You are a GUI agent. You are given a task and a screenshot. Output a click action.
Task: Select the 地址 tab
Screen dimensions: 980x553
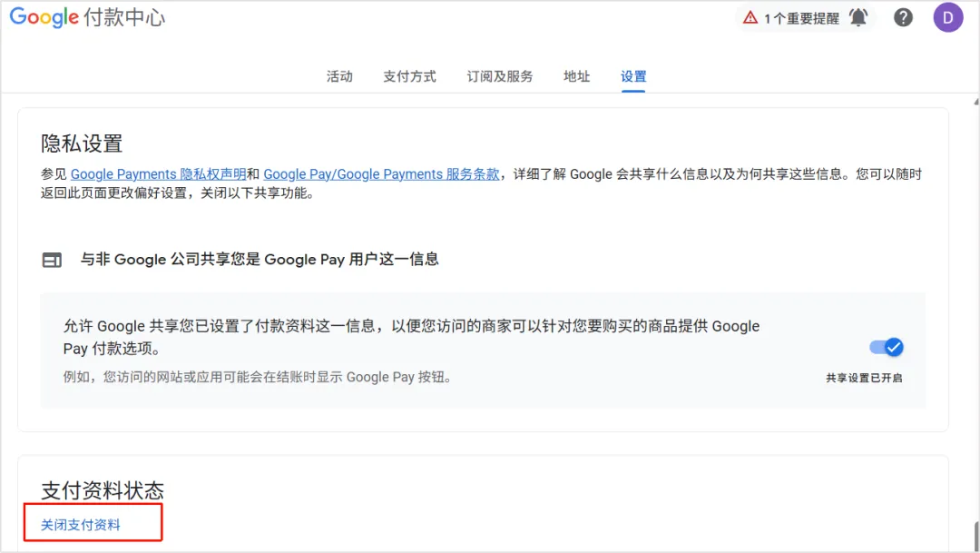(577, 76)
